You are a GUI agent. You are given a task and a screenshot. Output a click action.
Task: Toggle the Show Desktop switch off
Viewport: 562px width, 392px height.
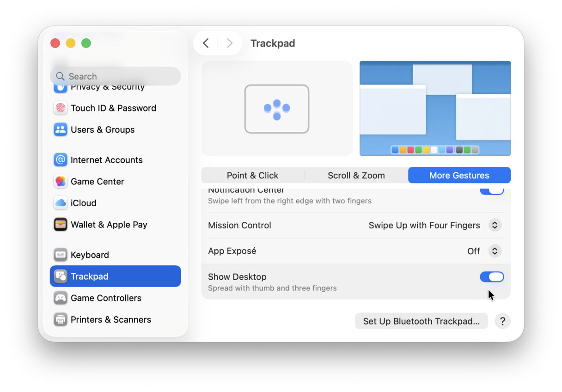click(x=492, y=277)
